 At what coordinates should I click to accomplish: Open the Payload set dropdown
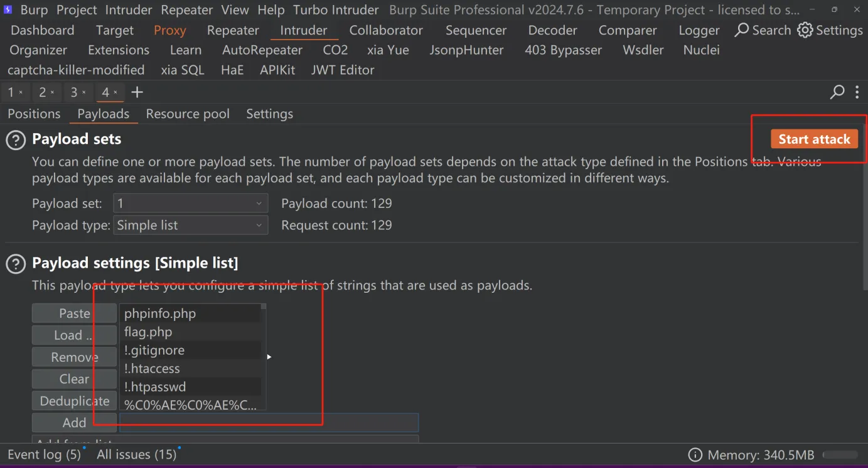click(x=190, y=204)
